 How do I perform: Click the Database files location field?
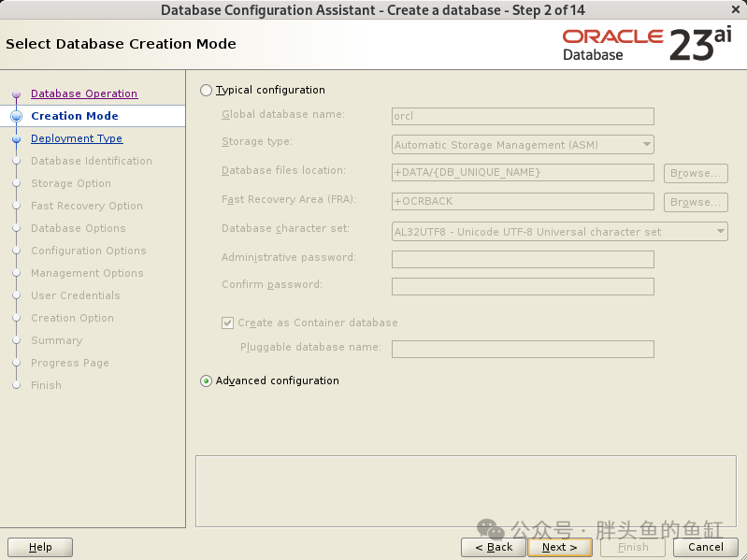523,172
